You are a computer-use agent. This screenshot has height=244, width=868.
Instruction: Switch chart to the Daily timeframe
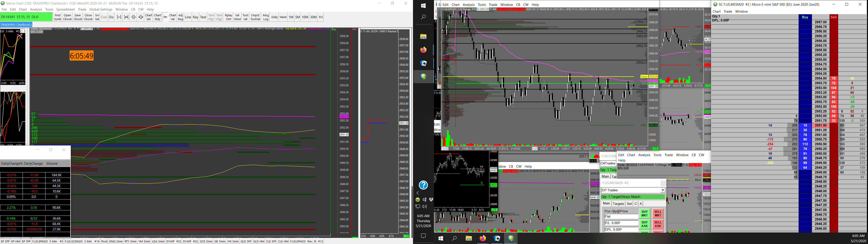(274, 17)
